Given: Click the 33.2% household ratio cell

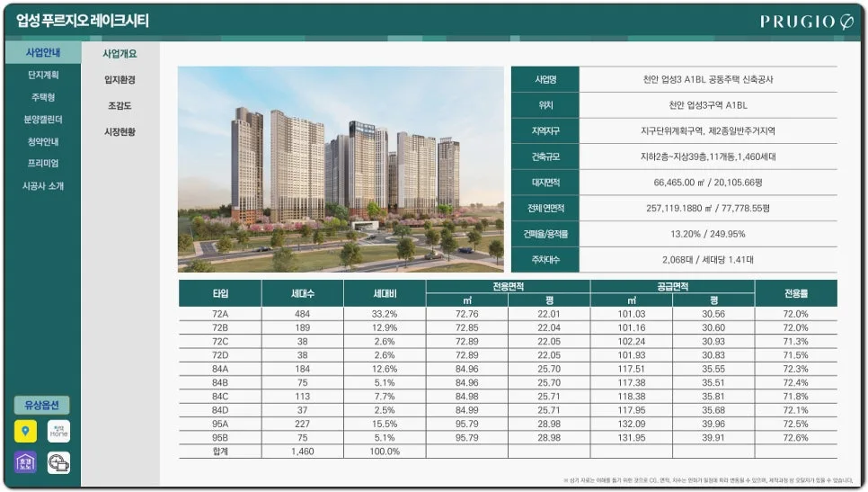Looking at the screenshot, I should [x=385, y=314].
